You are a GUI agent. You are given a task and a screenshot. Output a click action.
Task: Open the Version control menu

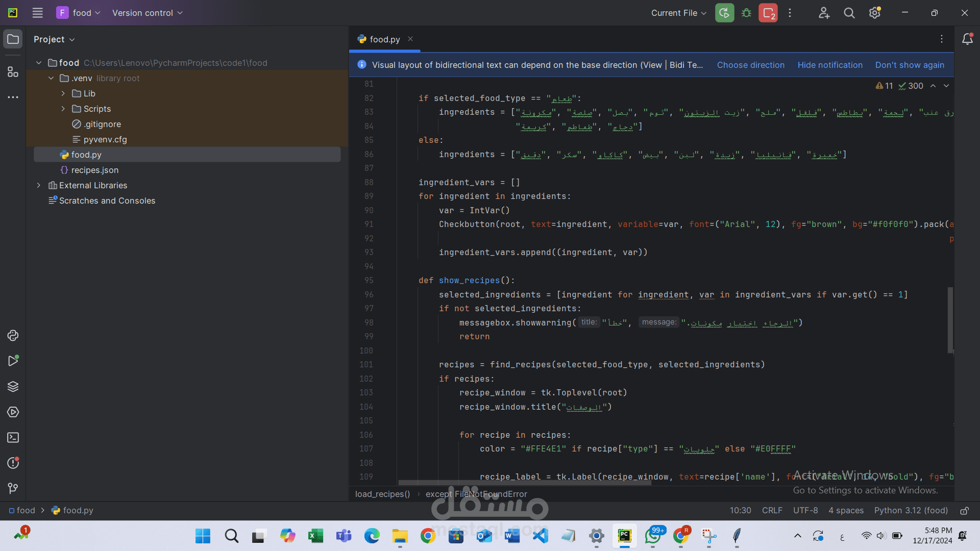147,13
